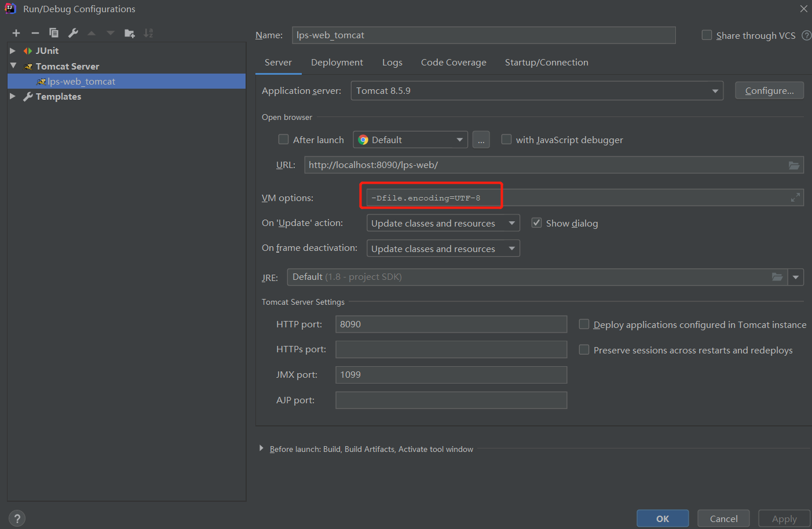The image size is (812, 529).
Task: Close the Run/Debug Configurations dialog
Action: click(803, 9)
